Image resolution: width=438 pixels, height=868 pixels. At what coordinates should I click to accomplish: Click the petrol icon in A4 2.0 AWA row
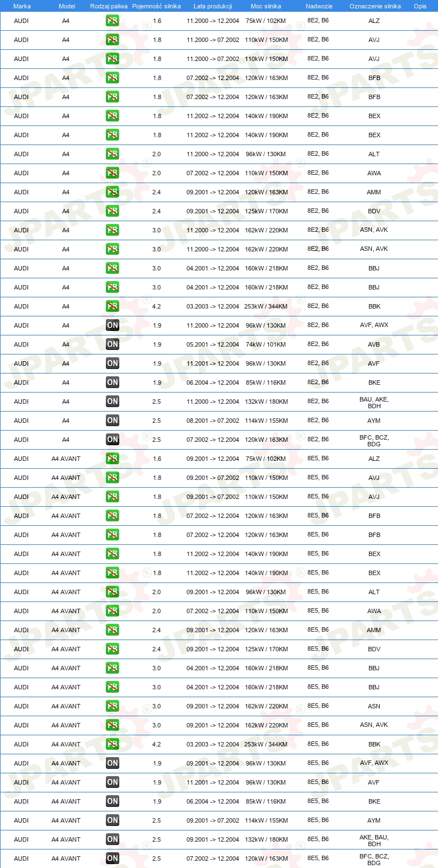click(113, 174)
